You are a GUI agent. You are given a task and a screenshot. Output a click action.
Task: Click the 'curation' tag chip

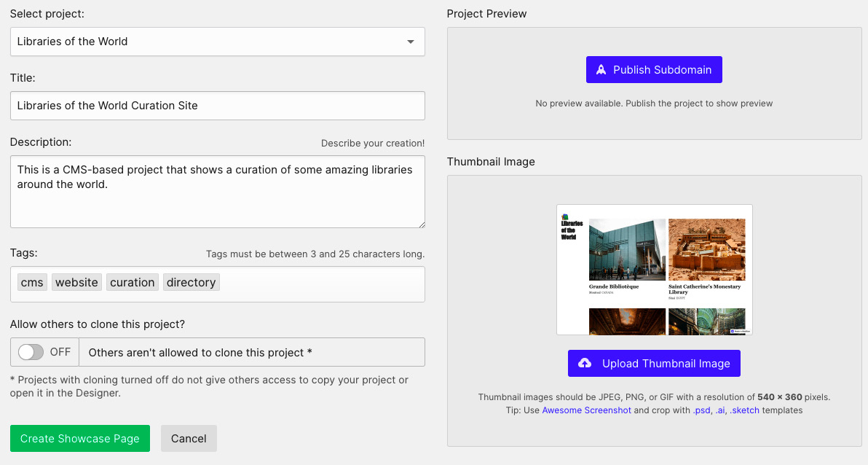click(132, 282)
